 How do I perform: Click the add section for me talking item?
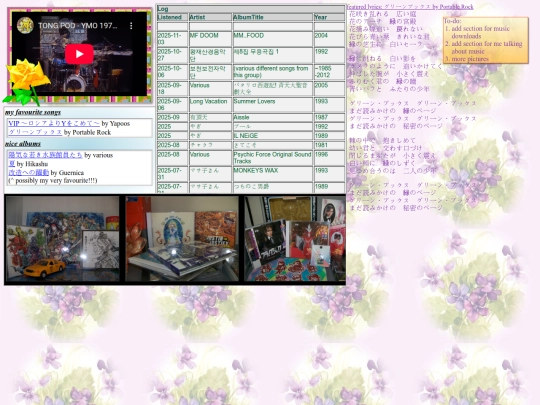pyautogui.click(x=487, y=48)
